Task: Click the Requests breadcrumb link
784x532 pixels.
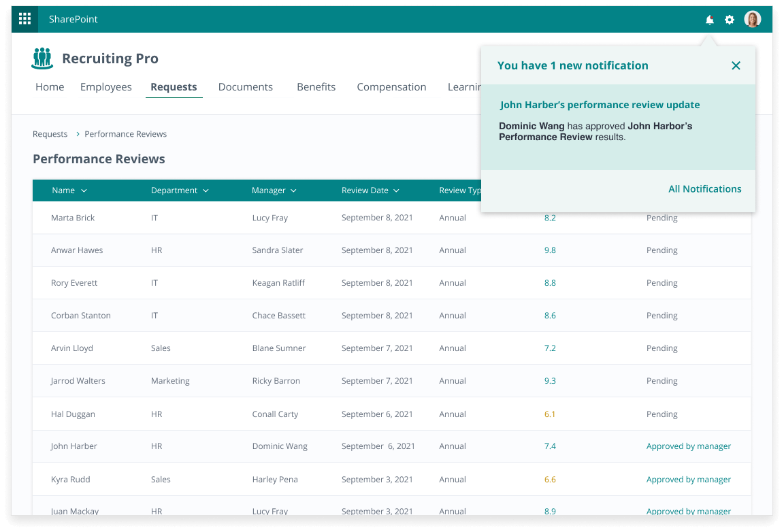Action: [50, 134]
